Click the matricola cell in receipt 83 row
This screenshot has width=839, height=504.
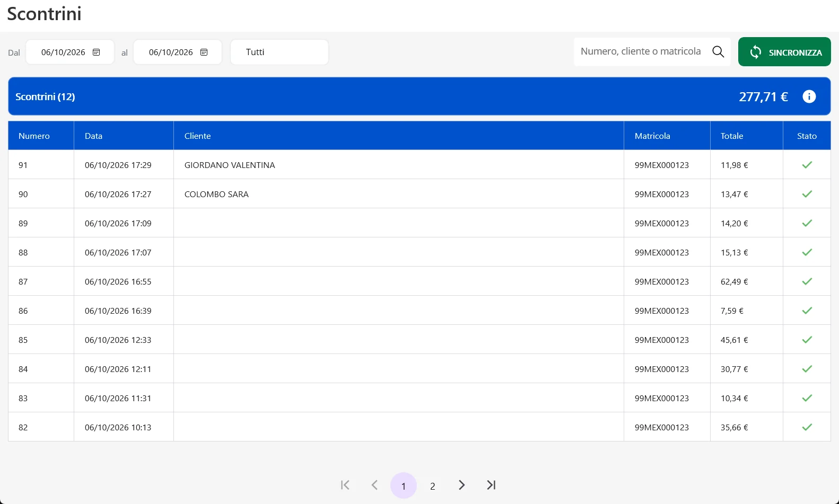click(667, 398)
